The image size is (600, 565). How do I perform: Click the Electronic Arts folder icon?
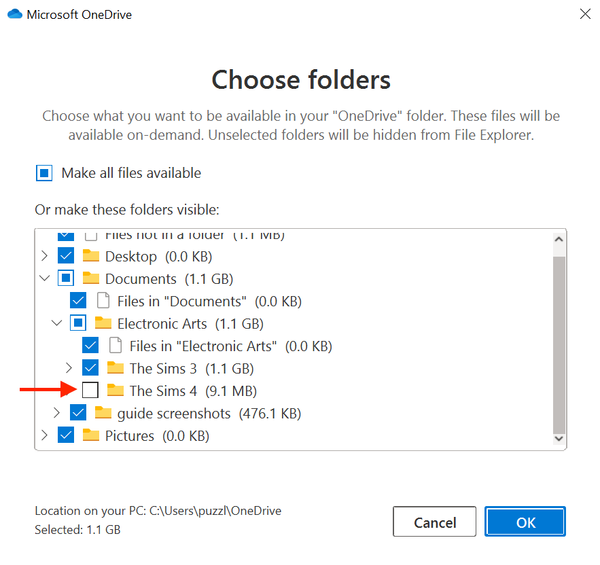pyautogui.click(x=103, y=324)
